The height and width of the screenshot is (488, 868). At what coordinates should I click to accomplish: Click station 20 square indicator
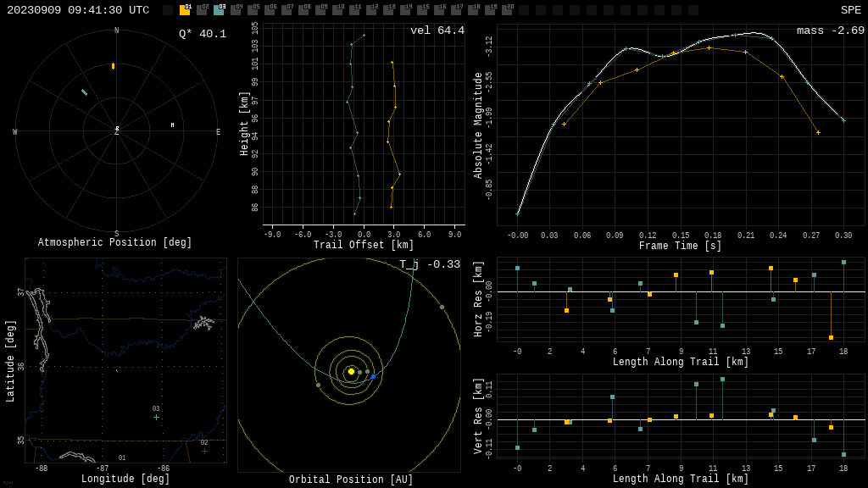click(507, 9)
